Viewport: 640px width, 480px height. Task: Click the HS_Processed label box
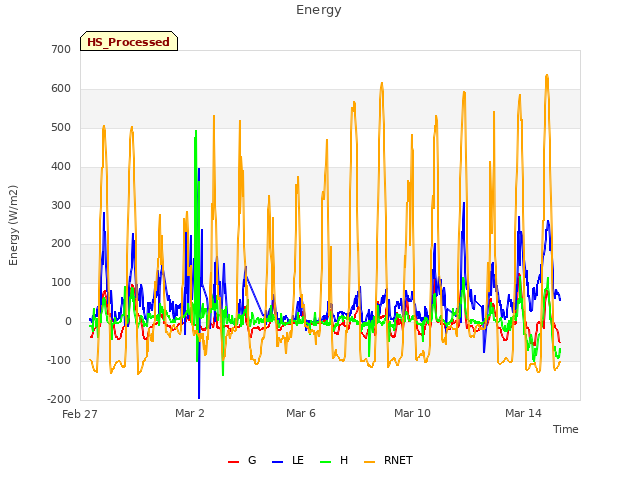pos(129,41)
